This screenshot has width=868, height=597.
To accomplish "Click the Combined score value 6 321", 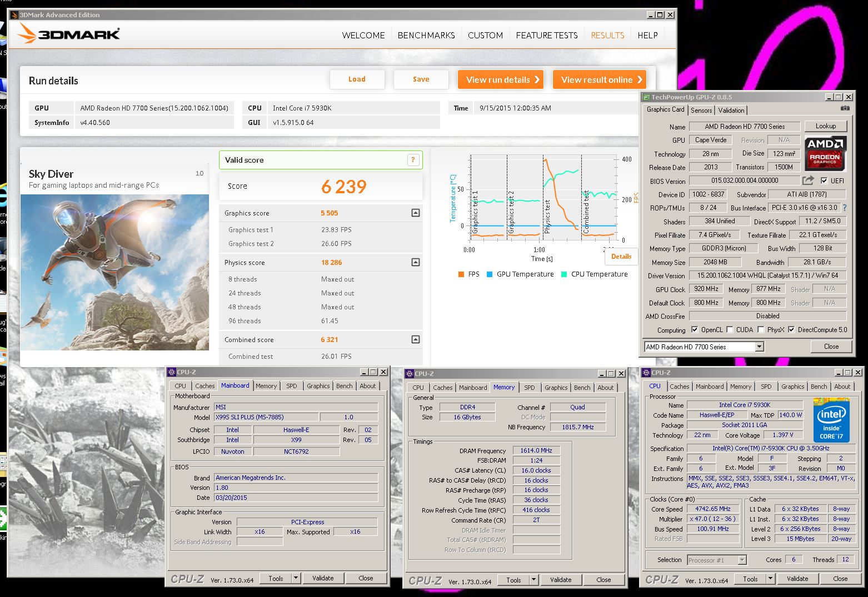I will pos(329,340).
